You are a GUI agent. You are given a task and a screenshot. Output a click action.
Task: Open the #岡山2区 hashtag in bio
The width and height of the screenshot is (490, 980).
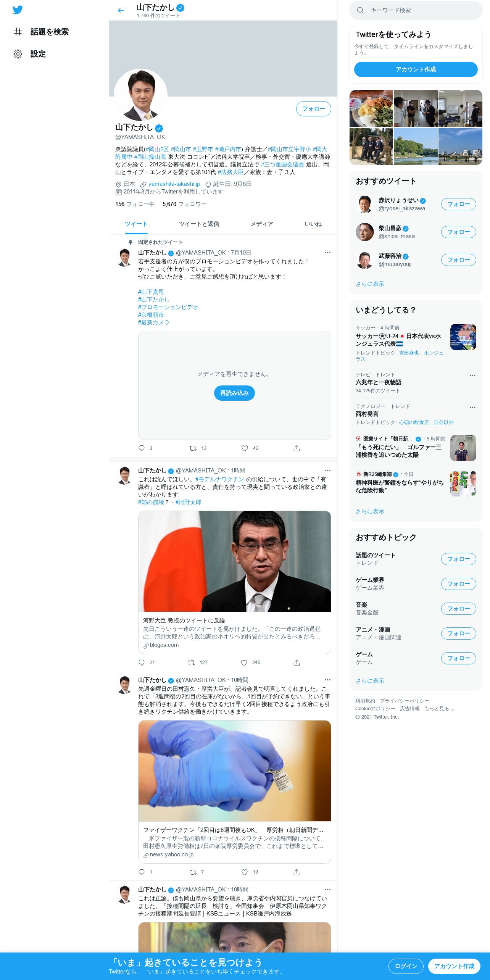tap(157, 149)
